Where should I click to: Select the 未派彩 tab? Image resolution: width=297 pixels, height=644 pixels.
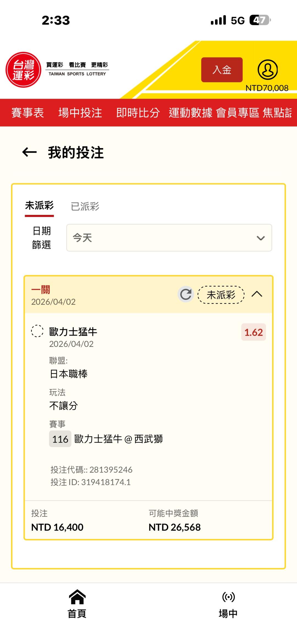pyautogui.click(x=39, y=206)
